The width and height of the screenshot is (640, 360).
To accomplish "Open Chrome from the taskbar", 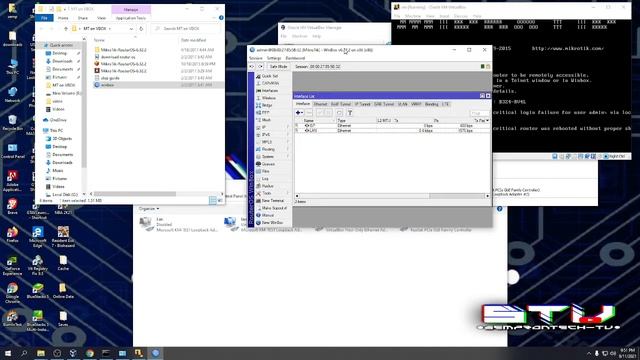I will tap(90, 353).
